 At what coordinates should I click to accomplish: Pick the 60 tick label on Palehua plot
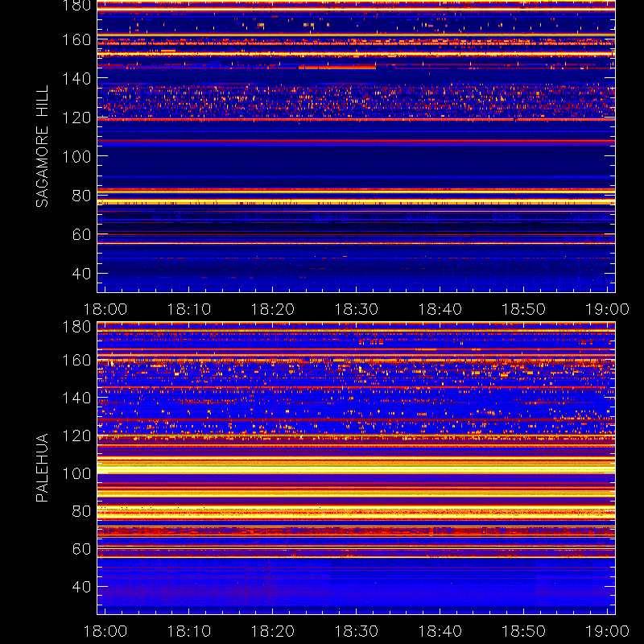click(x=81, y=549)
